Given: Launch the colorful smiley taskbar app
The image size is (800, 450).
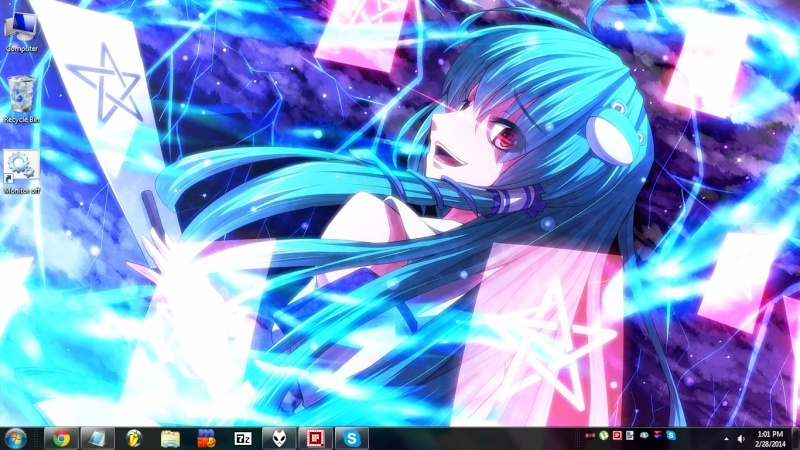Looking at the screenshot, I should tap(206, 438).
